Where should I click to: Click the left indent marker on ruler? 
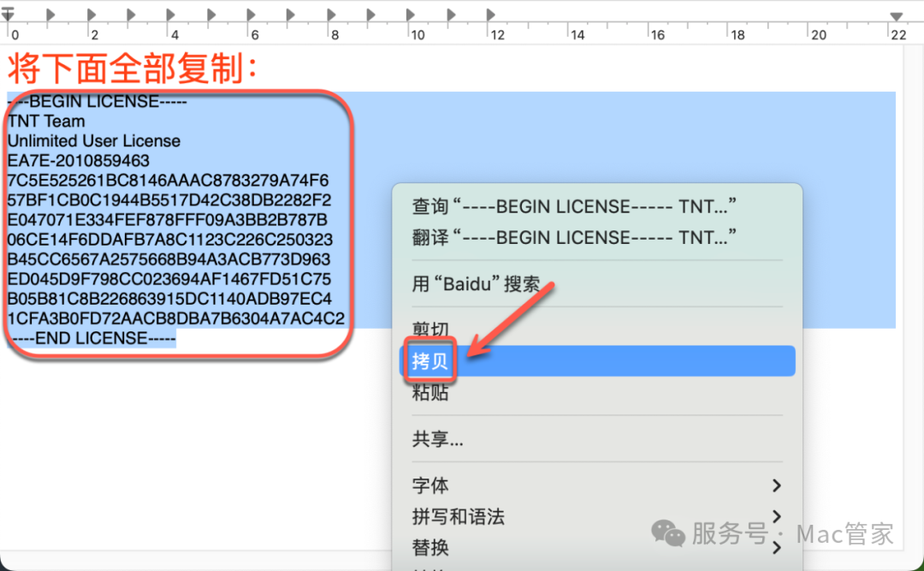pos(8,15)
